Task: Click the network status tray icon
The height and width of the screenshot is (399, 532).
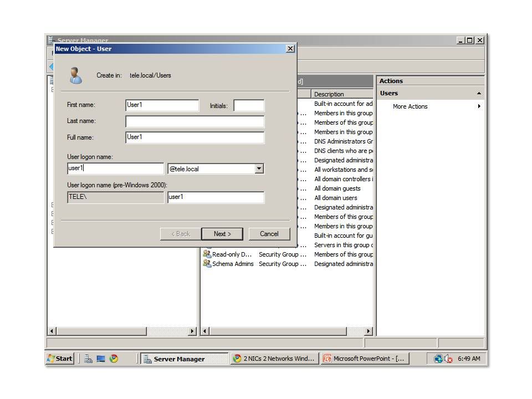Action: (x=438, y=359)
